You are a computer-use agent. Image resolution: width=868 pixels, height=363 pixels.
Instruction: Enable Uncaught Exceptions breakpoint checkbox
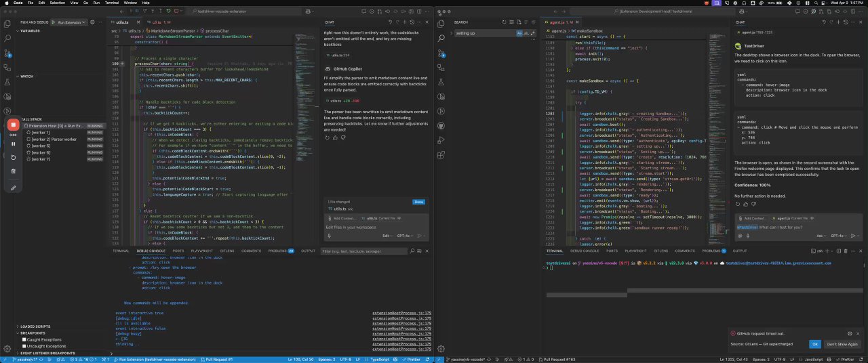coord(24,345)
